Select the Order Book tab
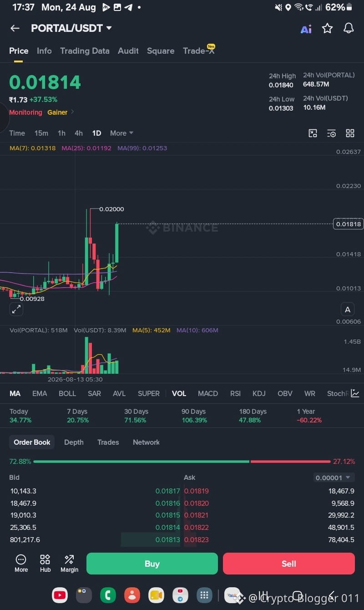364x610 pixels. (32, 442)
